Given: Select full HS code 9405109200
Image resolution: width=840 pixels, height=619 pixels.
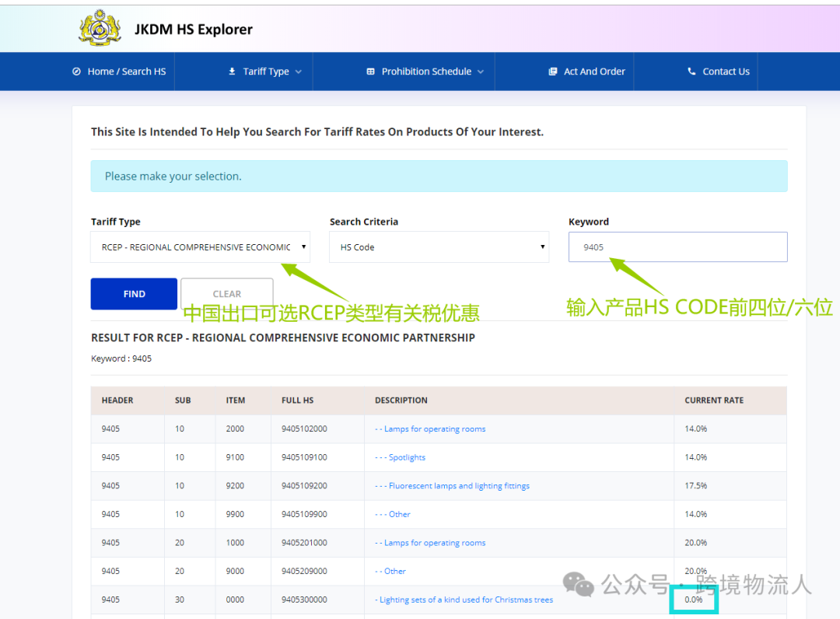Looking at the screenshot, I should point(304,486).
